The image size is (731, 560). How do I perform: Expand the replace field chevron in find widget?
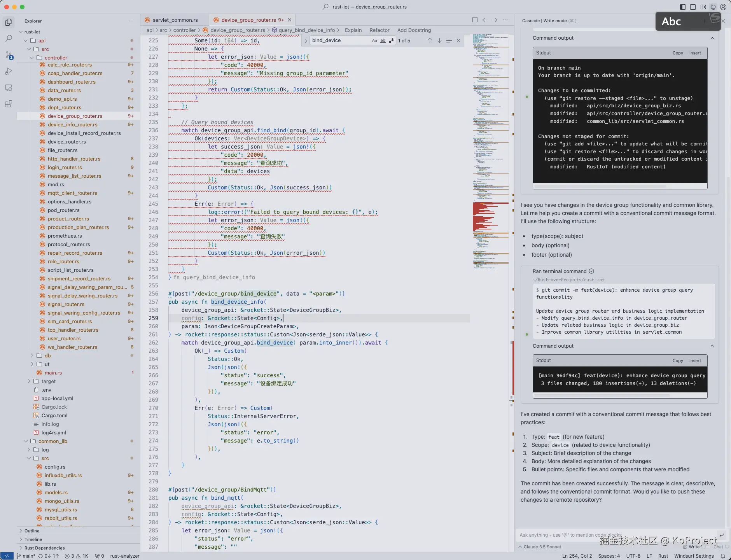[x=306, y=40]
